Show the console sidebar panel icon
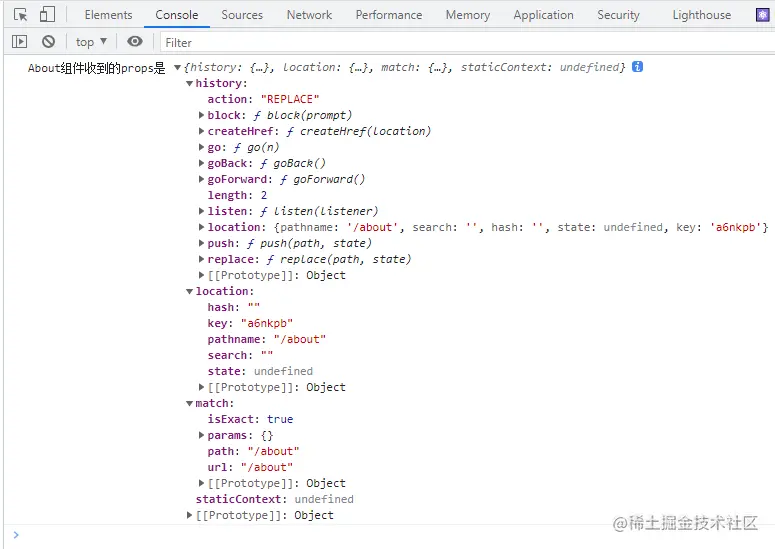Image resolution: width=775 pixels, height=549 pixels. pyautogui.click(x=19, y=42)
